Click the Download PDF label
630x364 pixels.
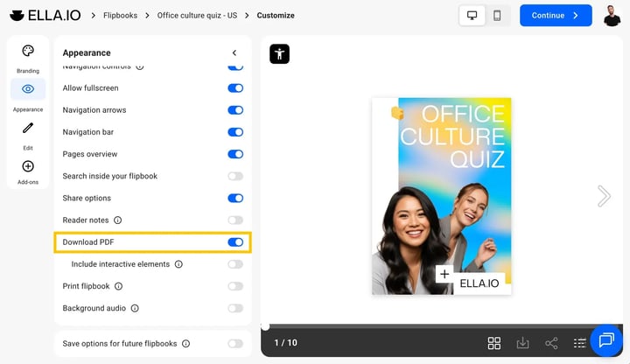[88, 242]
